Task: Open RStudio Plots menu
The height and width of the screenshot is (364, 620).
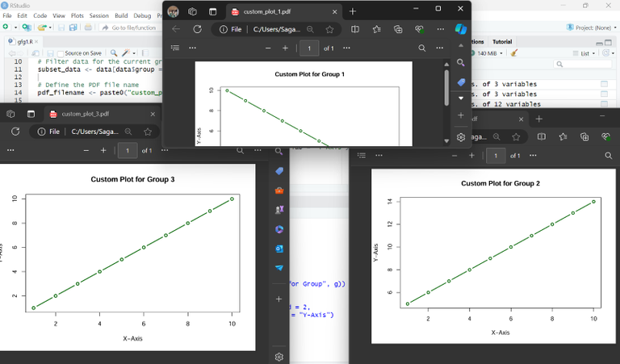Action: 77,15
